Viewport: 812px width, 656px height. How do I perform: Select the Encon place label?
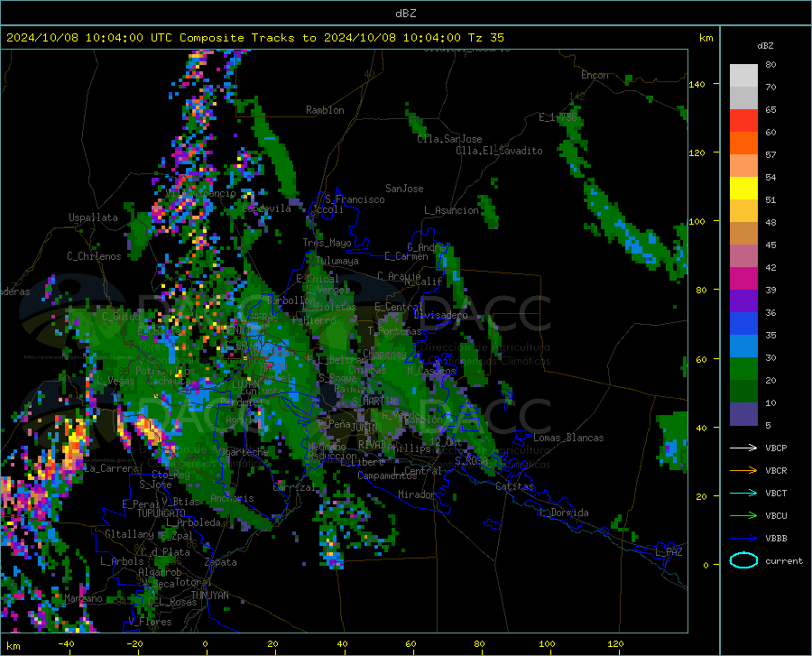(x=595, y=75)
